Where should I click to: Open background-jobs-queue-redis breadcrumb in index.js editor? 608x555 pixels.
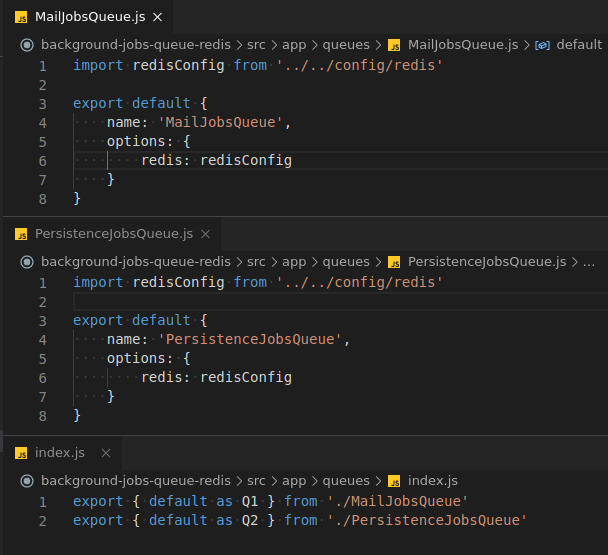click(136, 481)
